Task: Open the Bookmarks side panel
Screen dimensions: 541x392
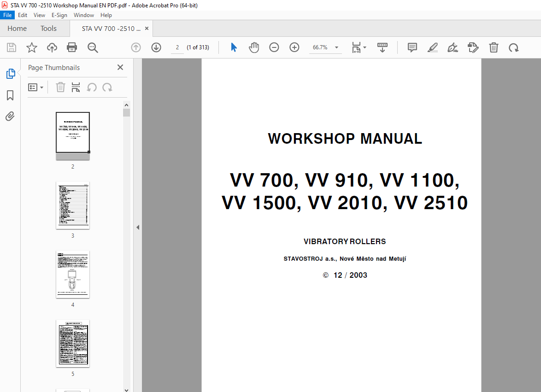Action: point(10,95)
